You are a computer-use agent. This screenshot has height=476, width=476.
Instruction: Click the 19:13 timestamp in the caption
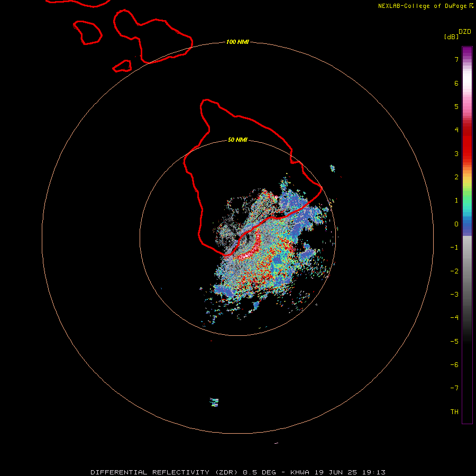click(374, 472)
